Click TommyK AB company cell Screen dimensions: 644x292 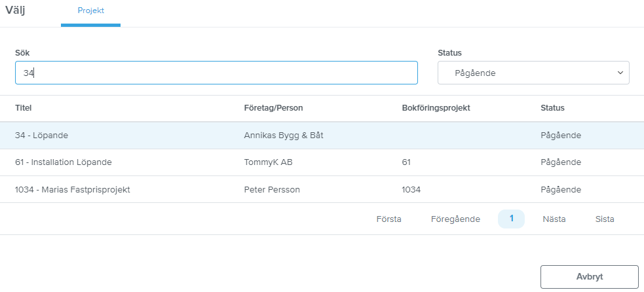pos(268,162)
